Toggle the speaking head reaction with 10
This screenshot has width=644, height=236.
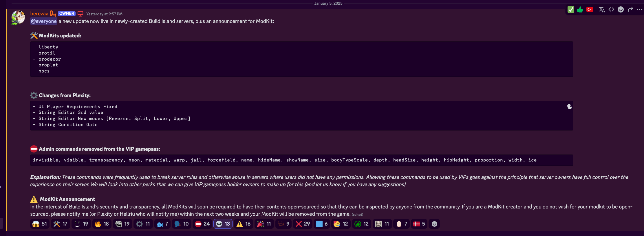click(x=182, y=224)
